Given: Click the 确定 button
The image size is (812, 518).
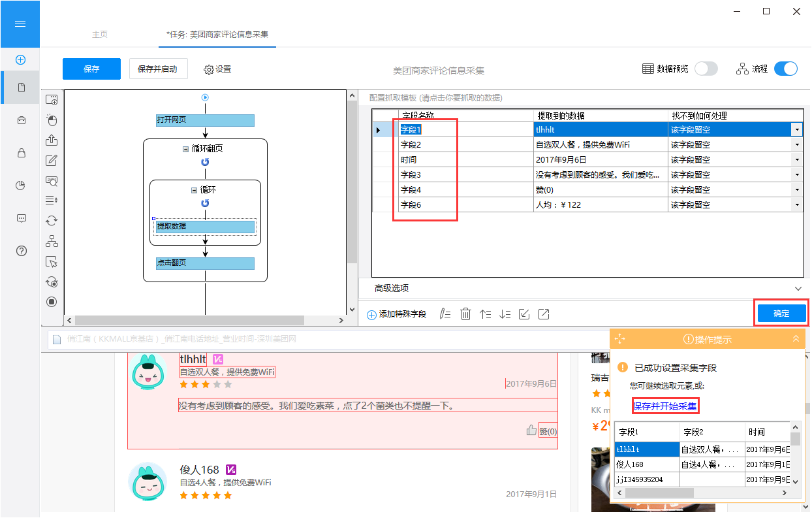Looking at the screenshot, I should pos(781,314).
